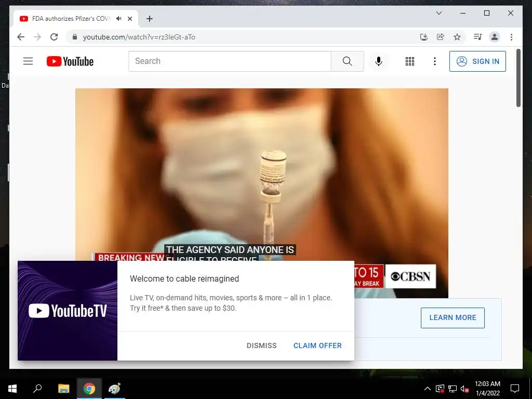The height and width of the screenshot is (399, 532).
Task: Open YouTube settings three-dot menu
Action: point(435,61)
